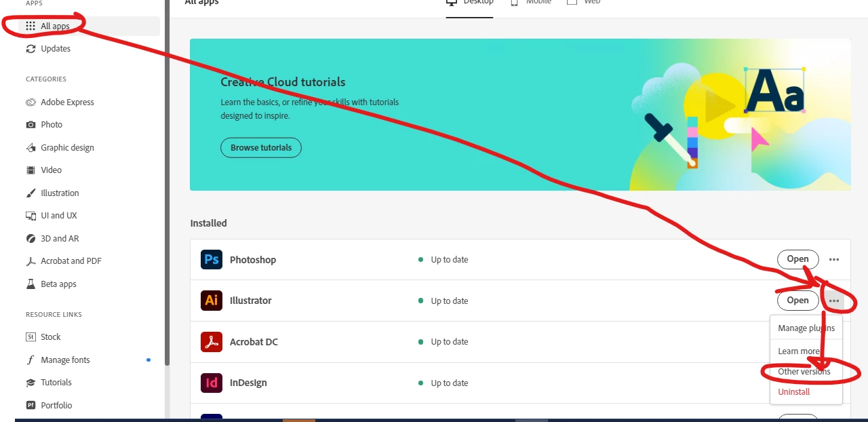Open Photoshop more options menu
Viewport: 868px width, 422px height.
click(x=834, y=260)
